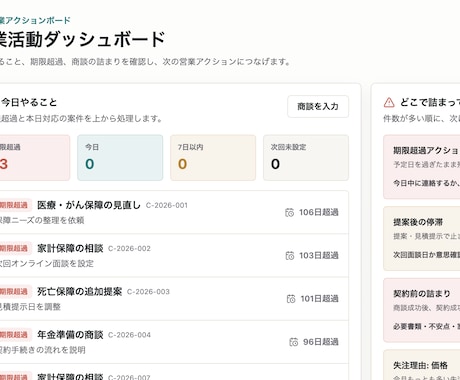Click 次回オンライン面談を設定 note text

47,264
